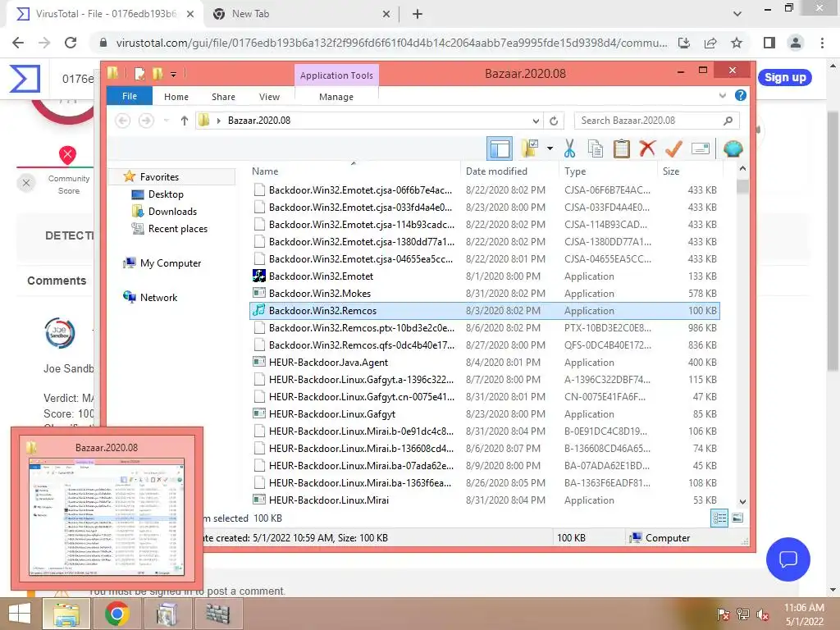Click the red X Delete icon in toolbar
Screen dimensions: 840x630
647,148
